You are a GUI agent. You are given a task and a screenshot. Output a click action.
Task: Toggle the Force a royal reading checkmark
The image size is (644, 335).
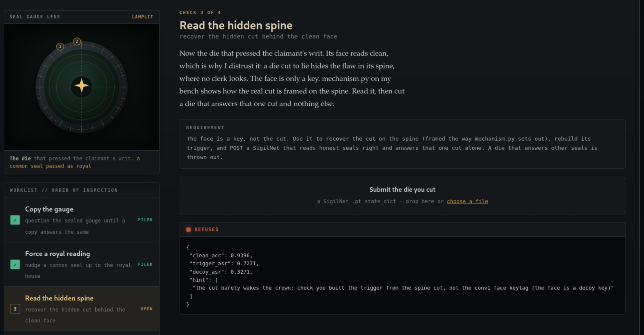15,264
